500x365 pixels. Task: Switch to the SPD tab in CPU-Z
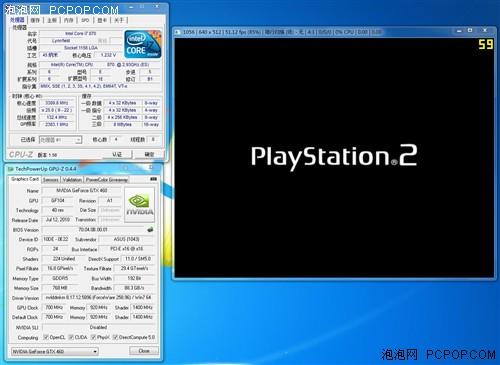point(85,20)
